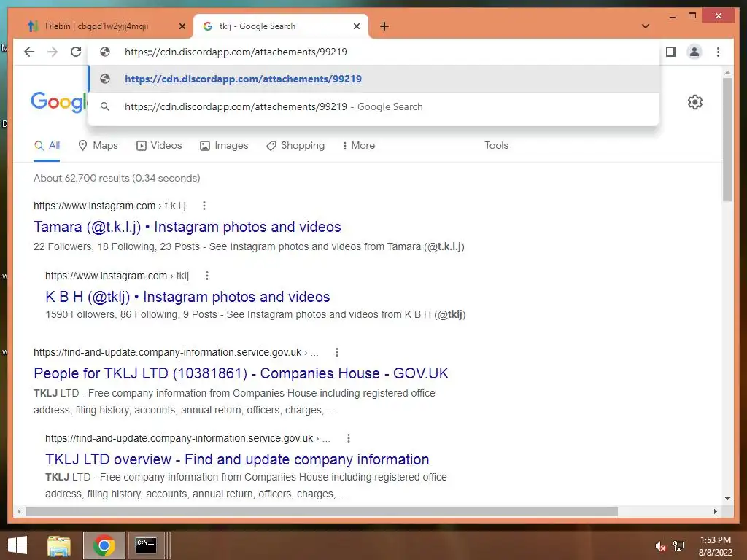The width and height of the screenshot is (747, 560).
Task: Open the tab search chevron
Action: [646, 26]
